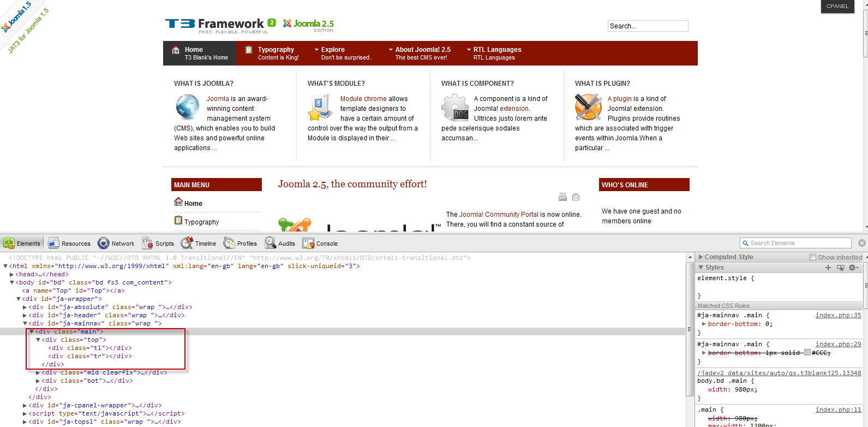Open the About Joomla! 2.5 dropdown
Viewport: 868px width, 427px height.
click(420, 53)
